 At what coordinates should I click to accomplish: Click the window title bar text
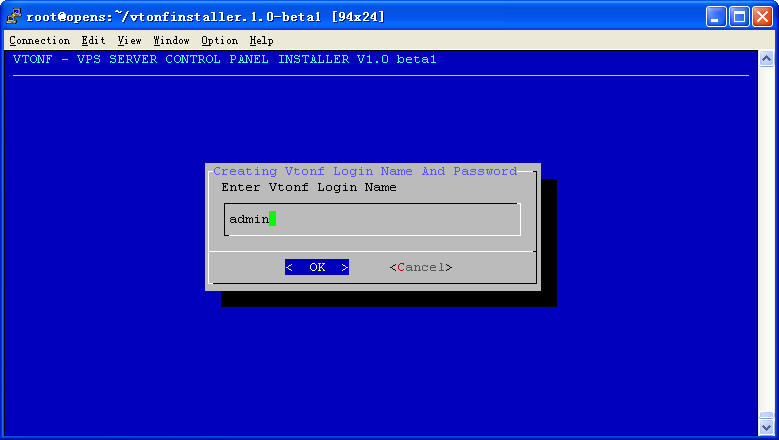pos(205,16)
